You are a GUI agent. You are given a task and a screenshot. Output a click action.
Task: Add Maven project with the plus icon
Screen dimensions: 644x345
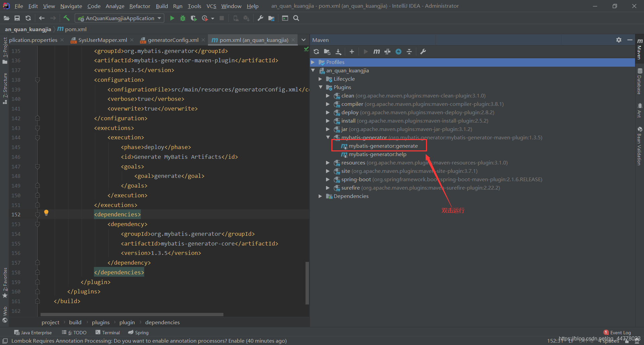[x=352, y=52]
